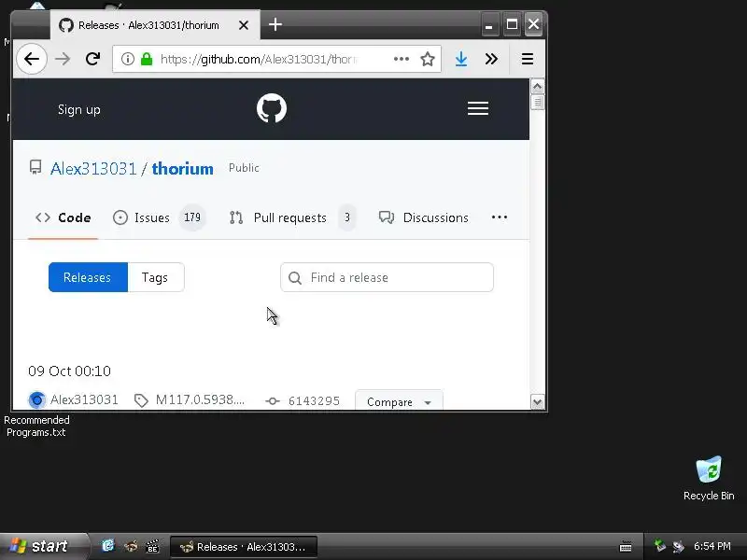Image resolution: width=747 pixels, height=560 pixels.
Task: Click the first quick launch browser icon
Action: coord(108,546)
